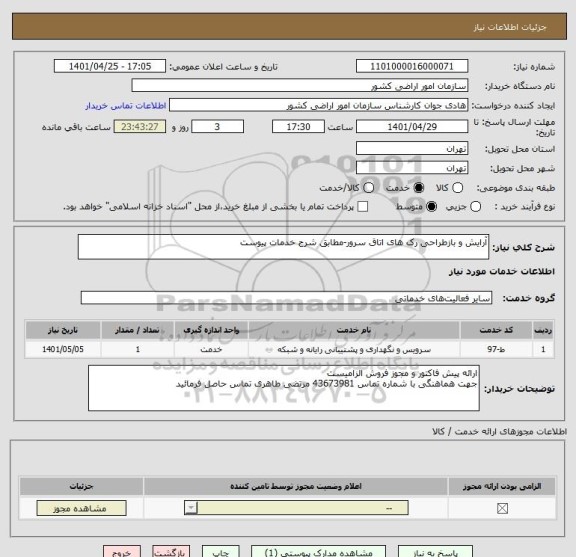This screenshot has height=557, width=576.
Task: Click the buyer organization name field
Action: click(300, 86)
